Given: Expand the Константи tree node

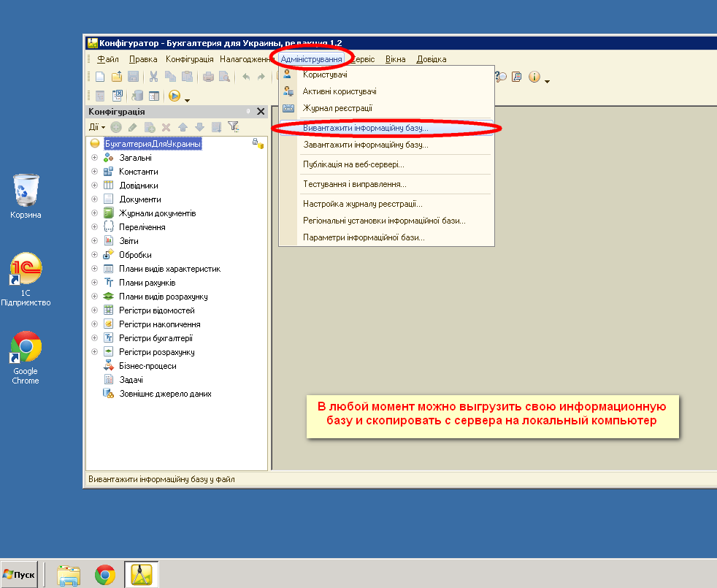Looking at the screenshot, I should pyautogui.click(x=95, y=171).
